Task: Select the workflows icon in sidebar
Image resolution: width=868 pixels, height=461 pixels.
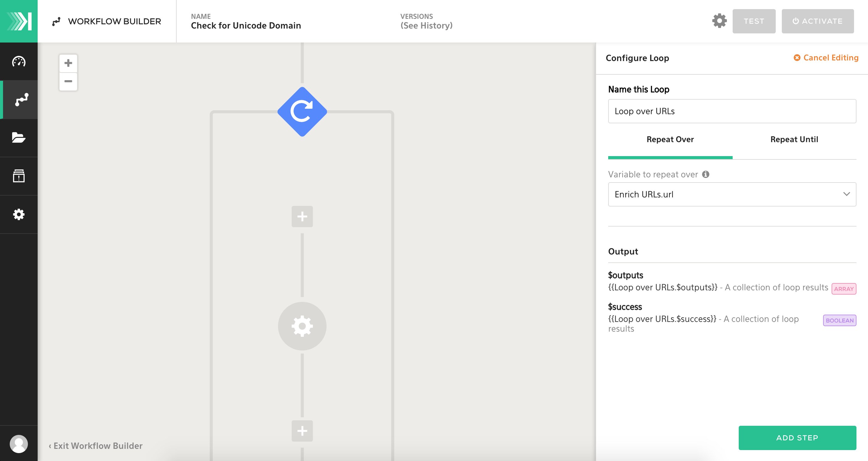Action: click(21, 100)
